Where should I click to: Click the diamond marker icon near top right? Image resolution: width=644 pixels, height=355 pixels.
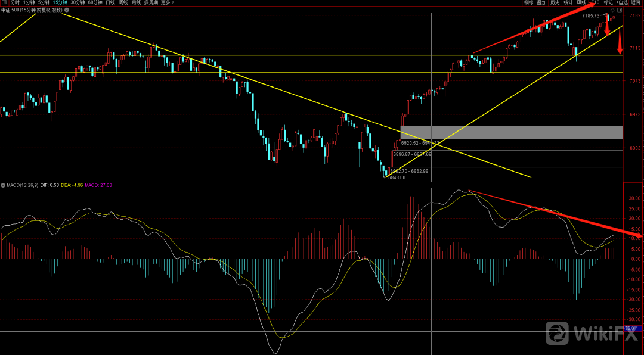coord(612,11)
